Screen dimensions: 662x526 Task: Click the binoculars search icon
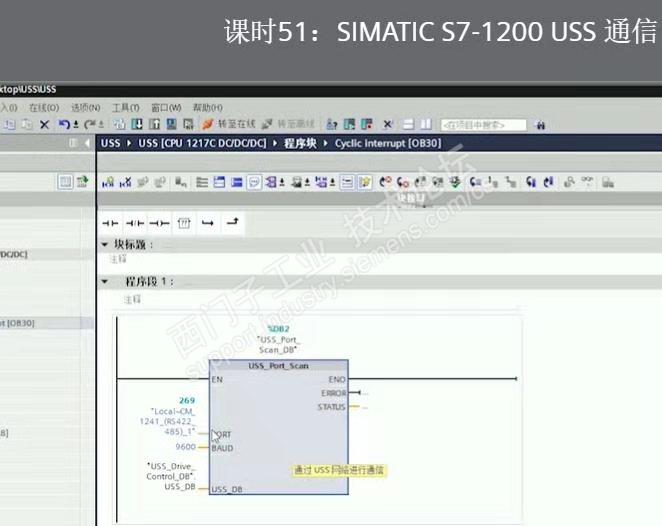click(540, 125)
